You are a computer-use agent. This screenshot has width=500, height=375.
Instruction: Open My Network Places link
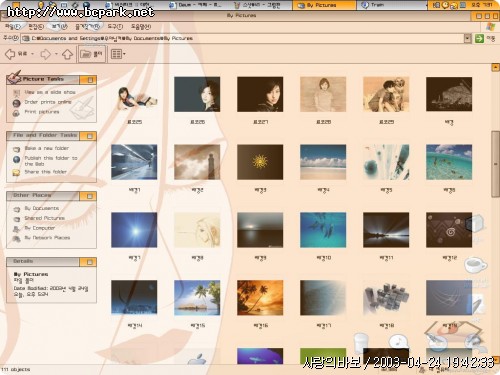coord(47,238)
